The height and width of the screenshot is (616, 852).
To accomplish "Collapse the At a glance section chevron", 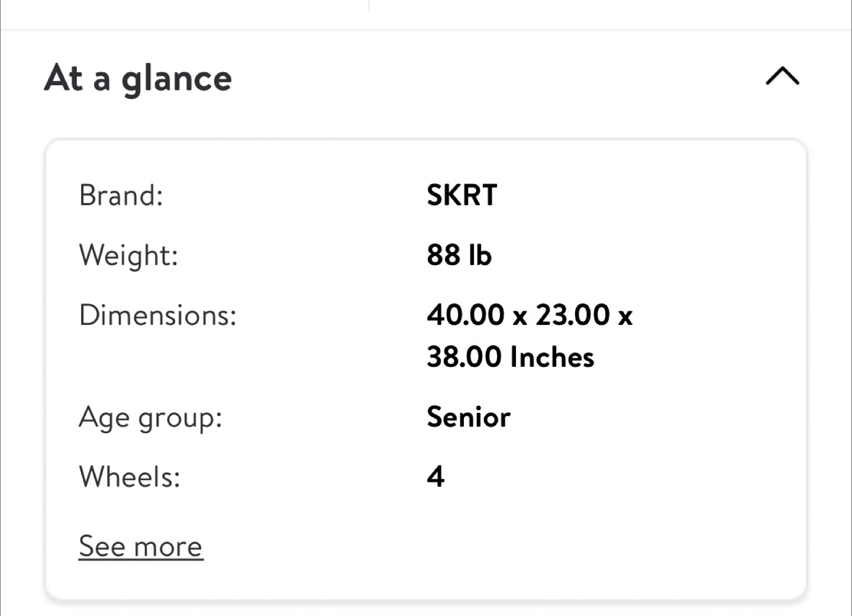I will tap(782, 76).
